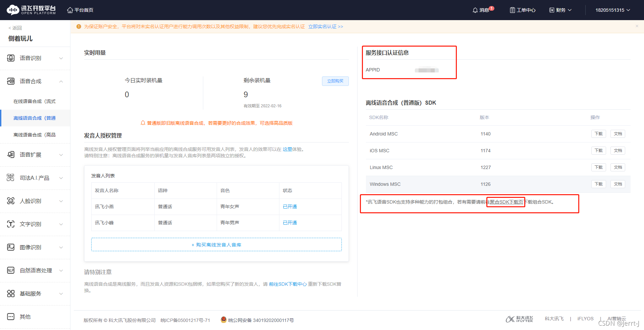Click the 人脸识别 face icon
The width and height of the screenshot is (644, 330).
coord(11,201)
